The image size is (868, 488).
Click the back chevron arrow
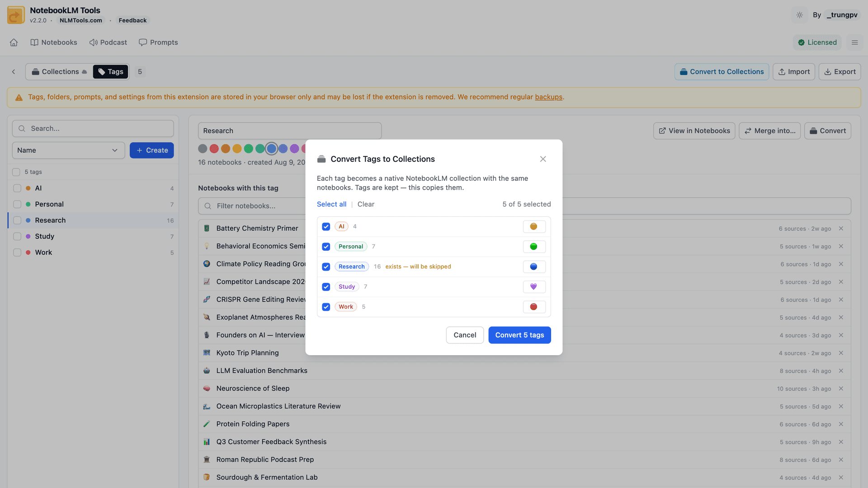(14, 72)
